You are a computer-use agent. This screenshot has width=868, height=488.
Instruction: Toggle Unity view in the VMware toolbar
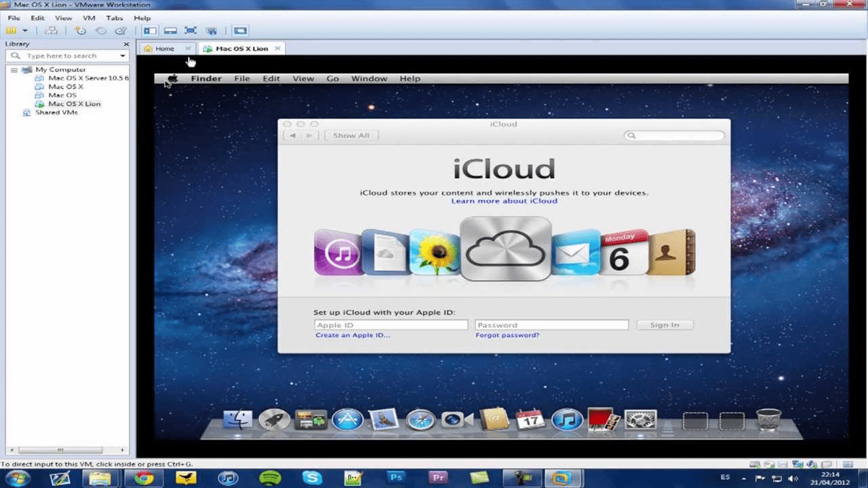(211, 30)
